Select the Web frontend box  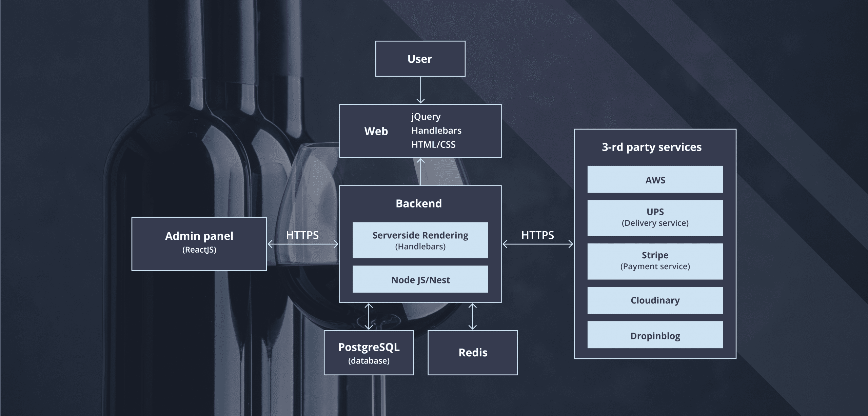376,131
